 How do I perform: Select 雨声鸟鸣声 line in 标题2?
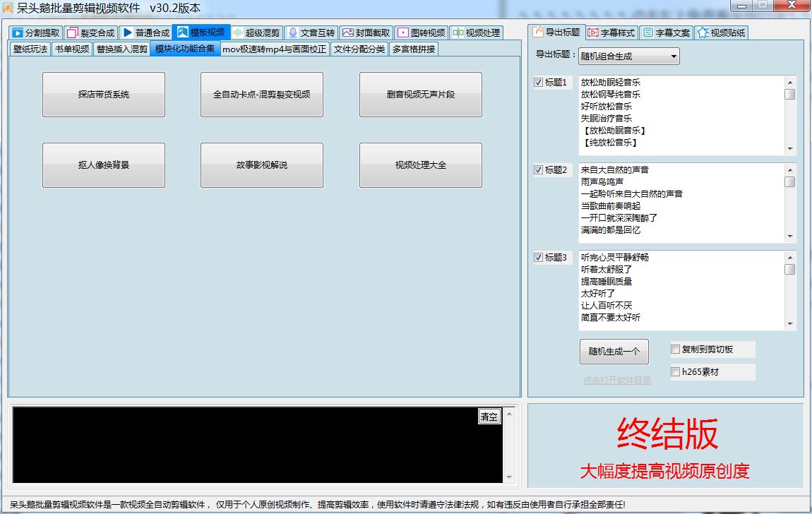(602, 181)
